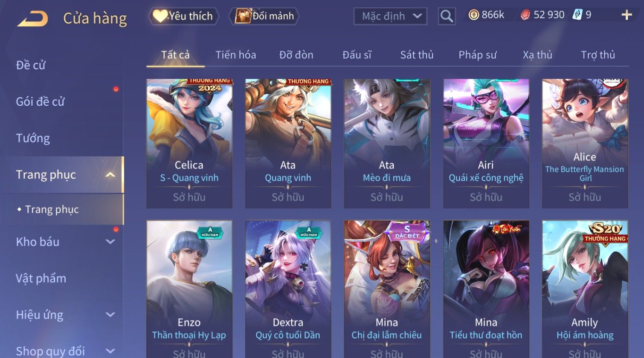Switch to the Tiến hóa tab
Viewport: 644px width, 358px height.
236,55
